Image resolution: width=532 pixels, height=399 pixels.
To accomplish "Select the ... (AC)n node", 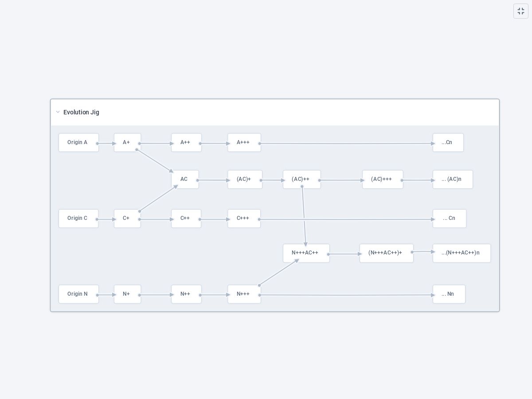I will [453, 180].
